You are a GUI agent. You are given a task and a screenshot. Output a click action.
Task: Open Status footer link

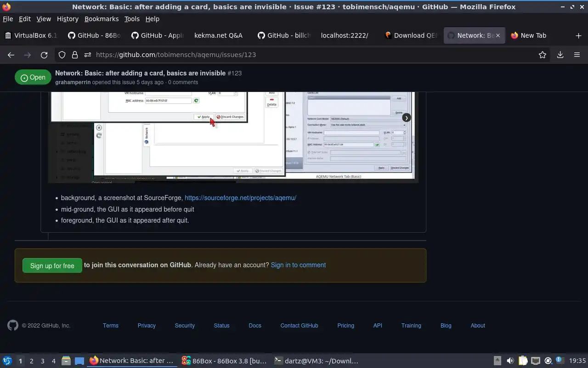point(221,325)
